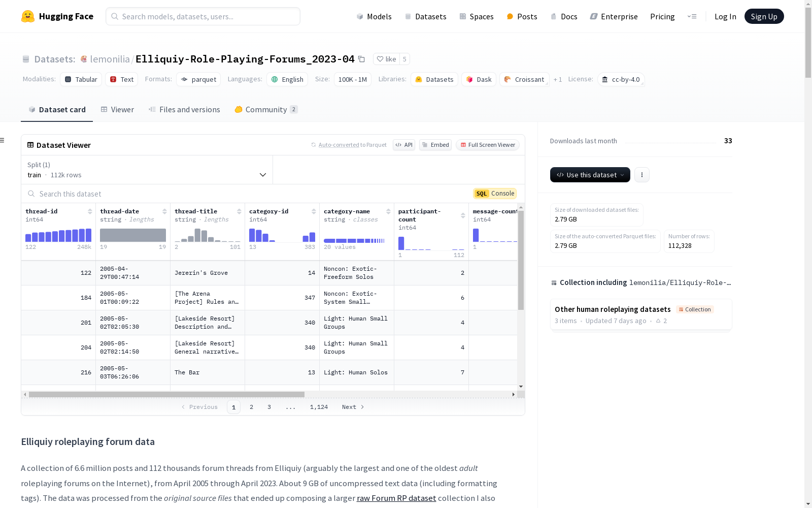Open Models in top navigation
The image size is (812, 508).
click(374, 16)
